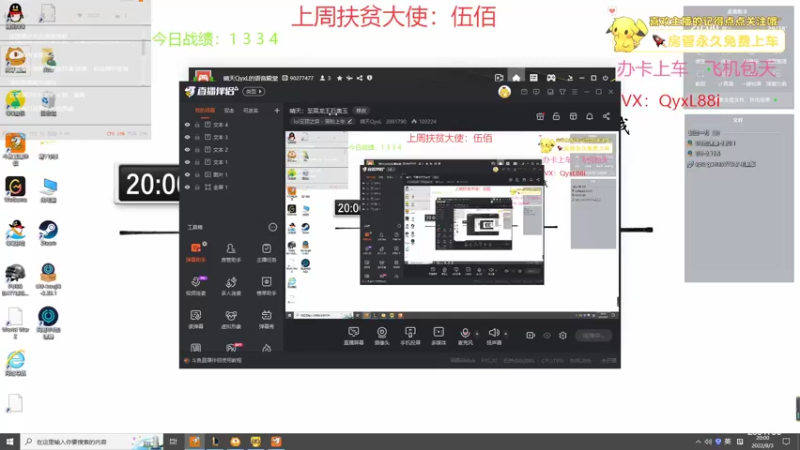The image size is (800, 450).
Task: Edit the stream category tag with pencil
Action: 349,121
